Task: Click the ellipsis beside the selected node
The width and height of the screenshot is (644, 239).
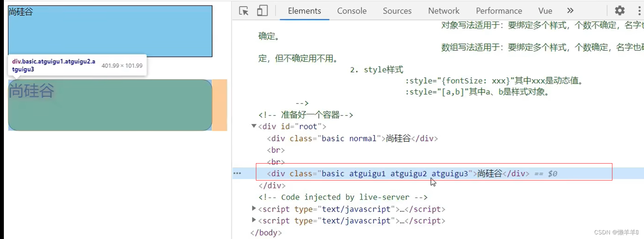Action: coord(237,174)
